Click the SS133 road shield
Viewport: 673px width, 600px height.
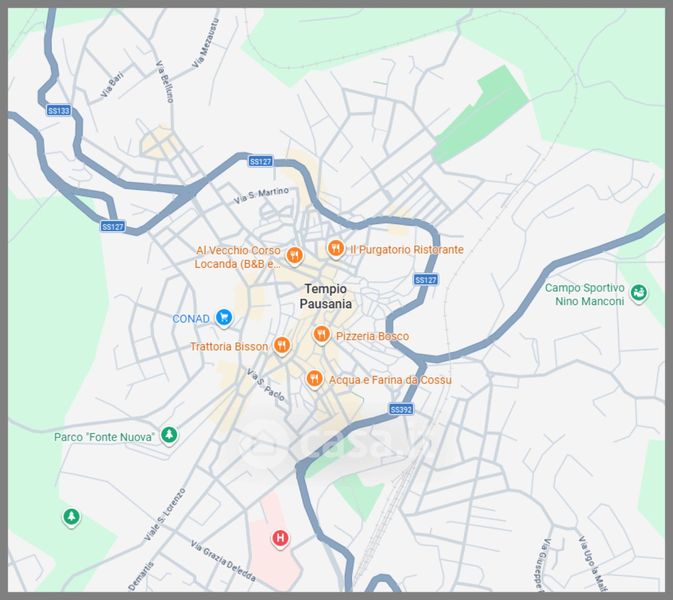tap(59, 111)
